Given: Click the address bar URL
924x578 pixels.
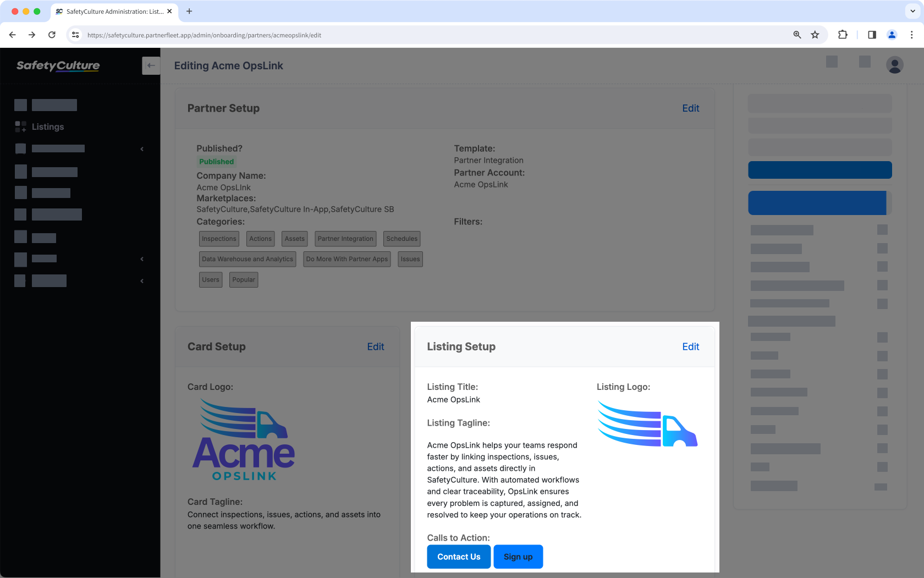Looking at the screenshot, I should pos(204,35).
